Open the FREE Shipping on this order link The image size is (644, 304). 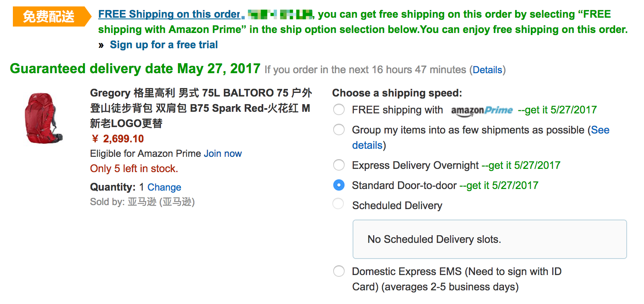pos(169,14)
